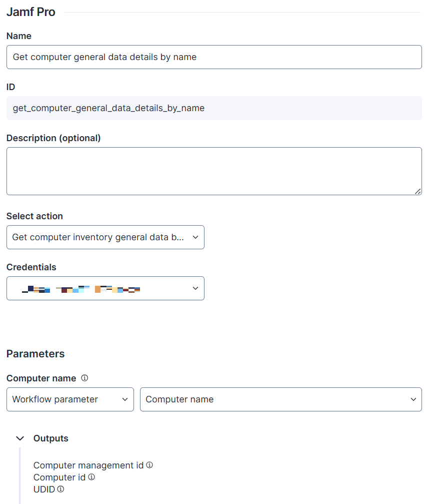Click the info icon beside Computer name label
429x504 pixels.
(x=84, y=378)
